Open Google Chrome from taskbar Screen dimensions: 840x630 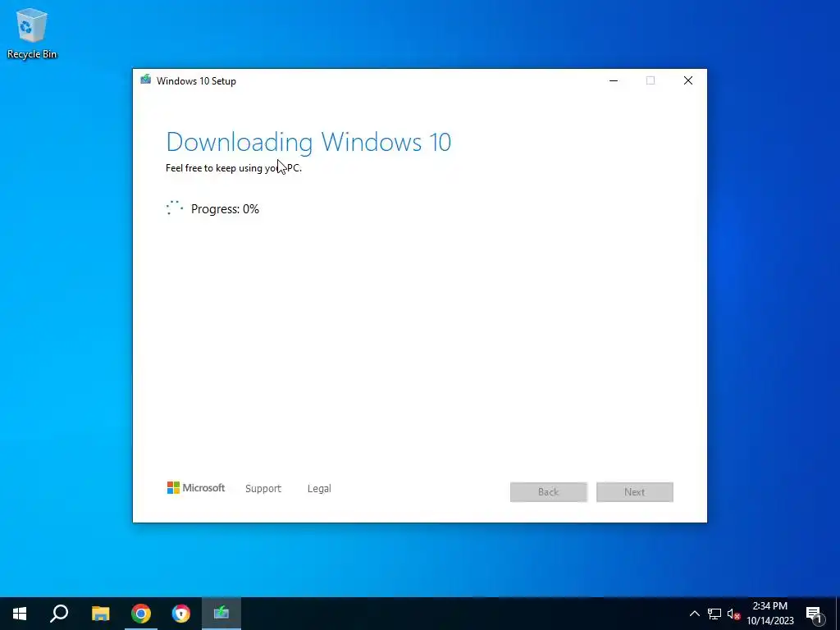click(x=141, y=614)
